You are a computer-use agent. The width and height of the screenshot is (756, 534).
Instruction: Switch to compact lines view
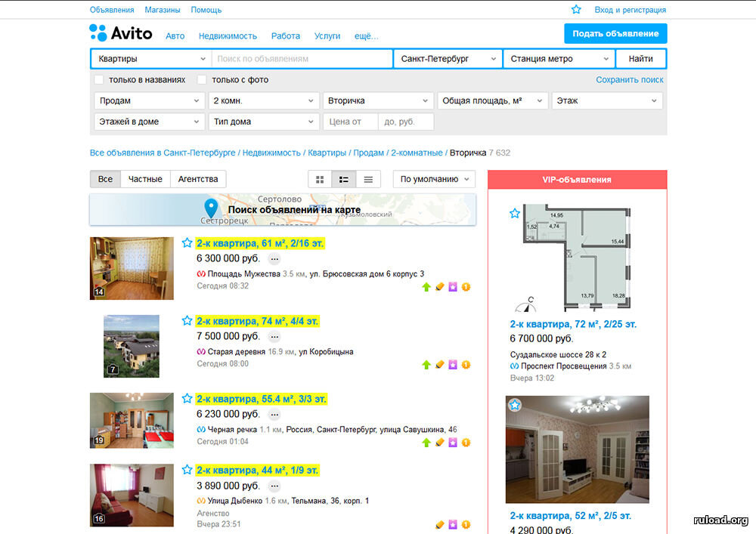coord(368,179)
